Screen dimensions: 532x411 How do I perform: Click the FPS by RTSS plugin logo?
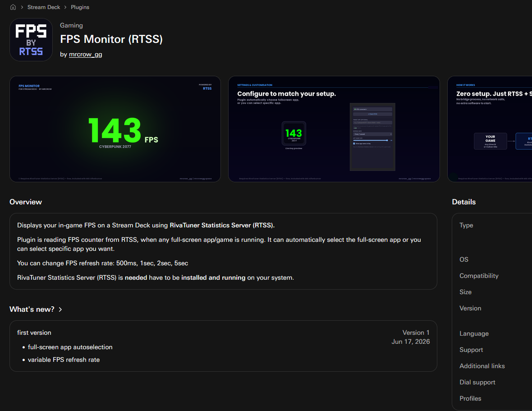click(x=31, y=40)
